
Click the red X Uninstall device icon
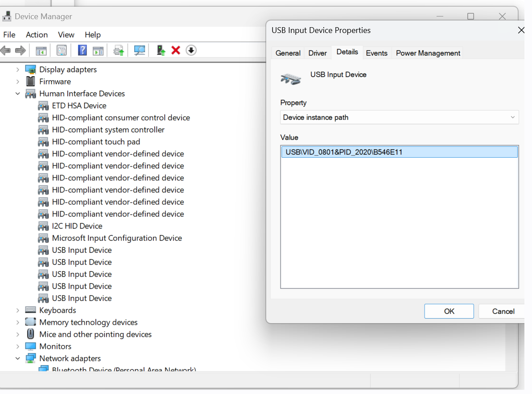176,50
